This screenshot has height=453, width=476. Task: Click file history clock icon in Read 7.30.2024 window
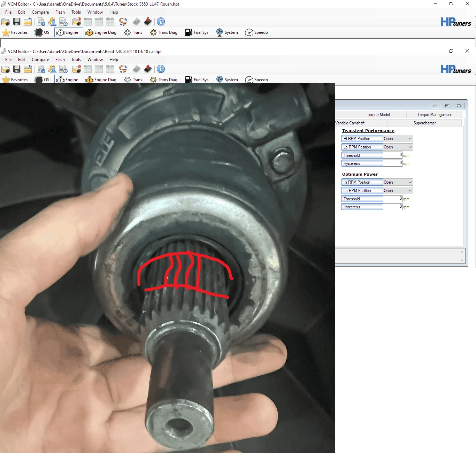[63, 69]
